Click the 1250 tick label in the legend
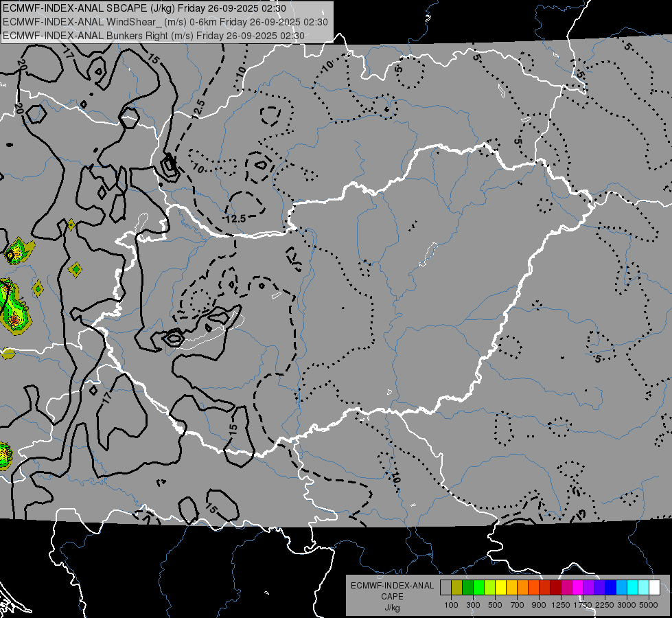This screenshot has height=618, width=672. tap(561, 605)
